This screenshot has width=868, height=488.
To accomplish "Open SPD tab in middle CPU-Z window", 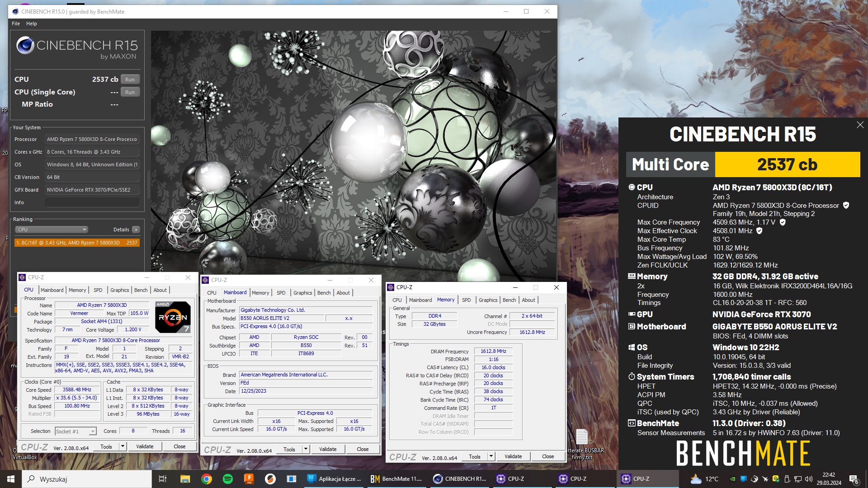I will point(281,293).
